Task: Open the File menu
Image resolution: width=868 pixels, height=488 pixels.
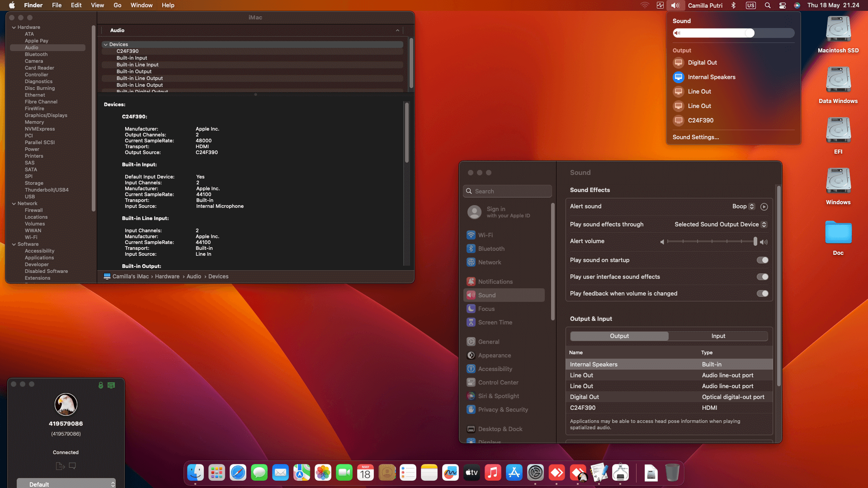Action: 57,5
